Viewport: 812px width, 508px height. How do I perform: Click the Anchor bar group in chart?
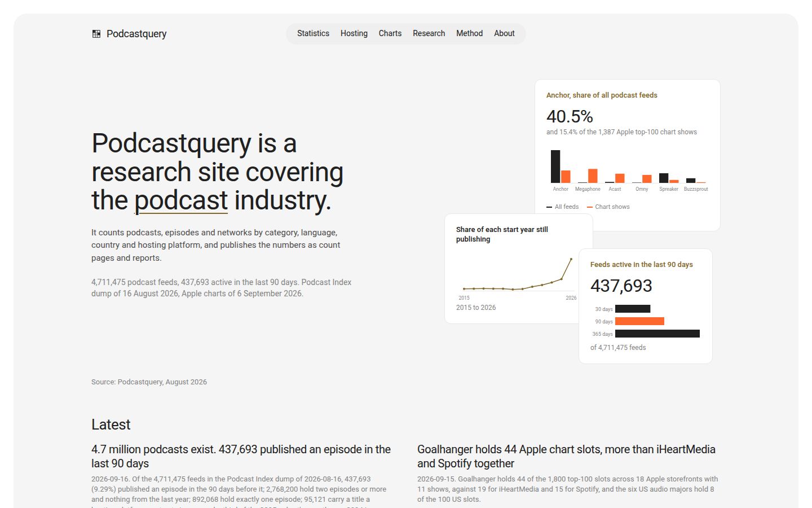pyautogui.click(x=561, y=167)
